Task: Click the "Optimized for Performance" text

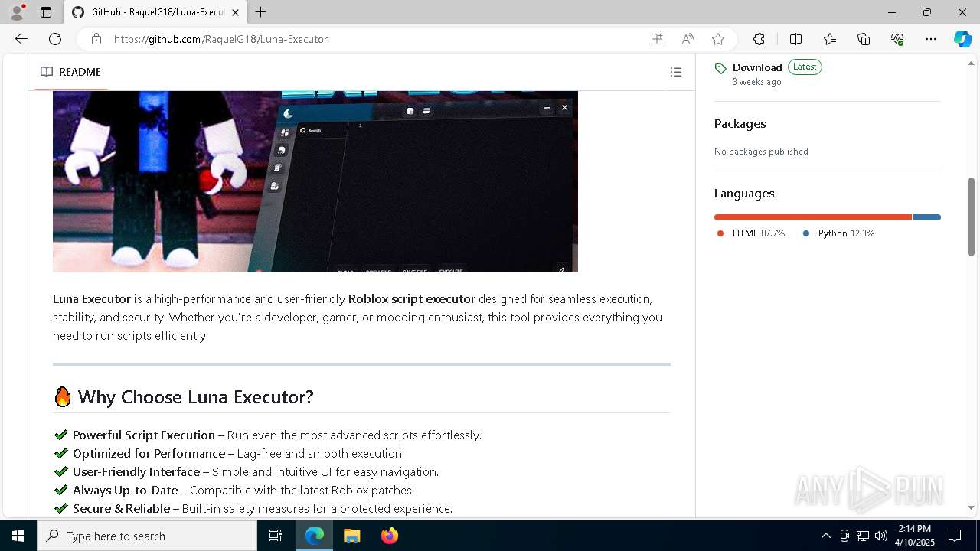Action: [x=149, y=454]
